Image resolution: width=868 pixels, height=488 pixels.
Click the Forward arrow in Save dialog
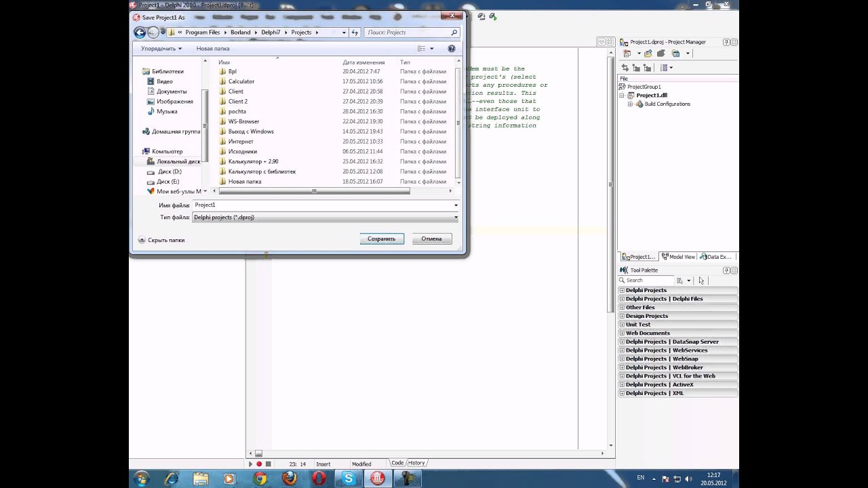pos(153,32)
